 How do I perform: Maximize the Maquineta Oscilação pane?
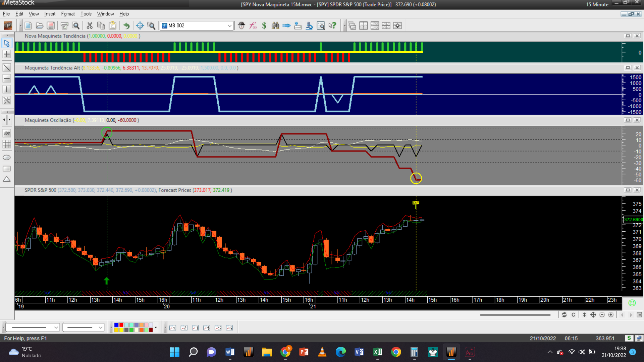628,120
